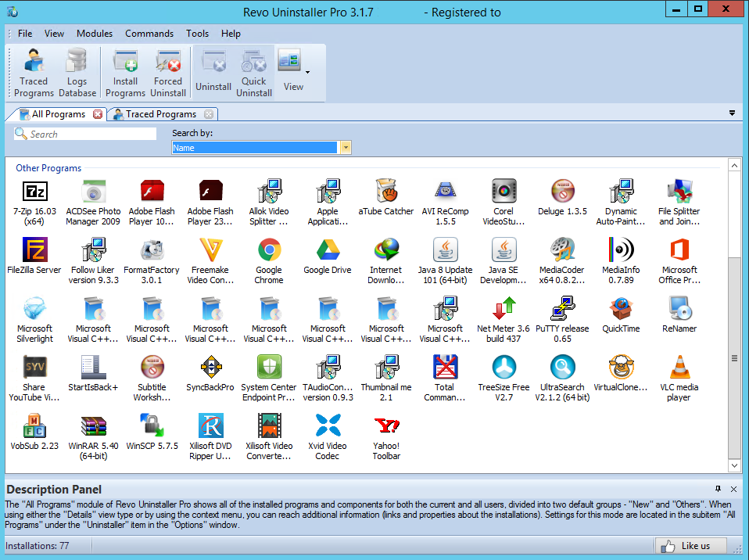Open the Commands menu
Viewport: 749px width, 560px height.
pyautogui.click(x=149, y=34)
